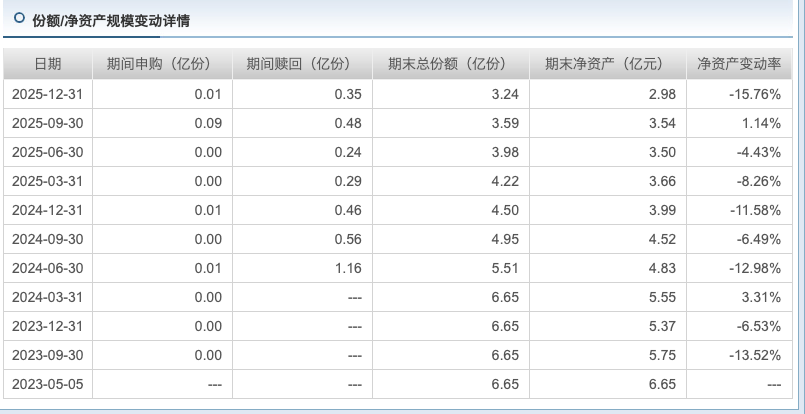Select the 2025-09-30 date cell
The image size is (805, 414).
tap(47, 123)
